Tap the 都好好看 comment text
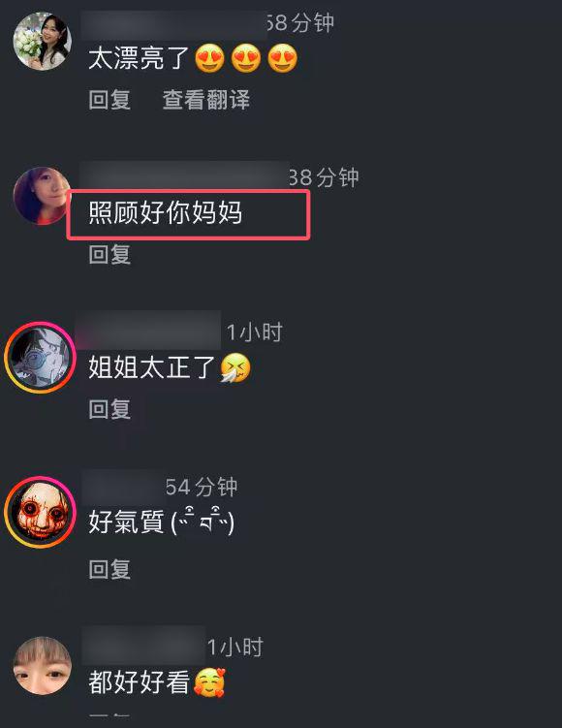This screenshot has height=728, width=562. point(140,682)
